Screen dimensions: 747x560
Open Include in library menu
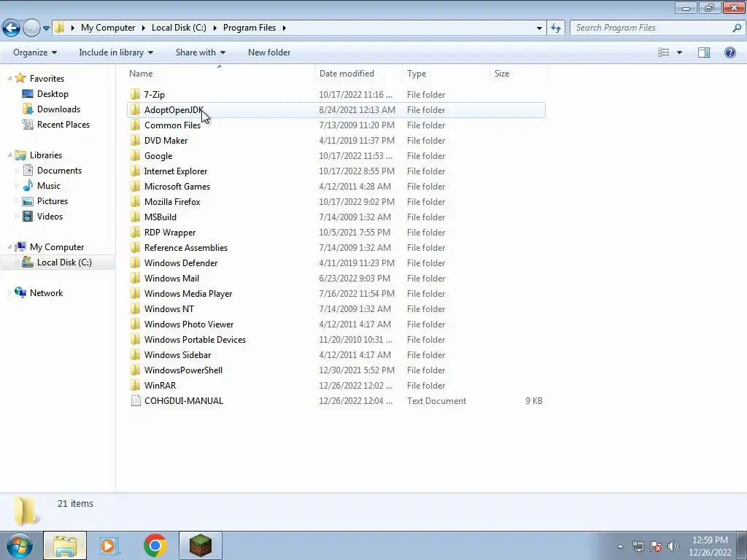pyautogui.click(x=116, y=52)
